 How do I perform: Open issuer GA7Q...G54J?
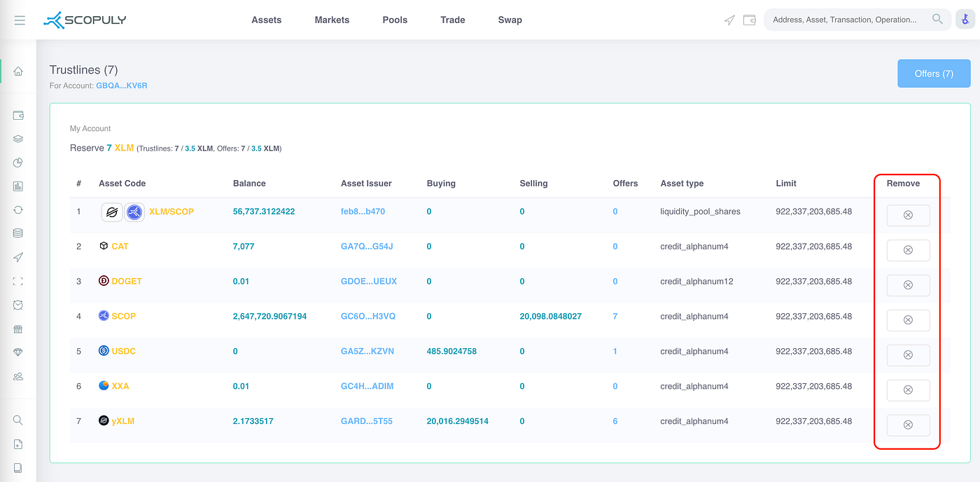367,247
